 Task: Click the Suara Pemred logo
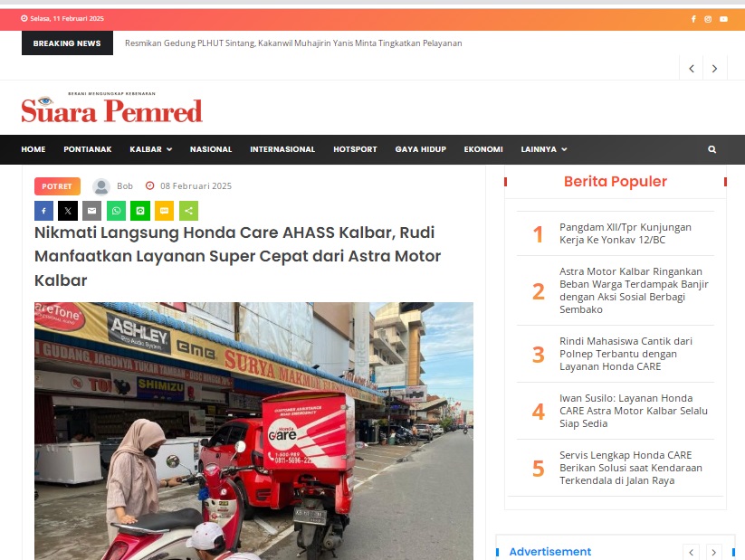tap(111, 108)
